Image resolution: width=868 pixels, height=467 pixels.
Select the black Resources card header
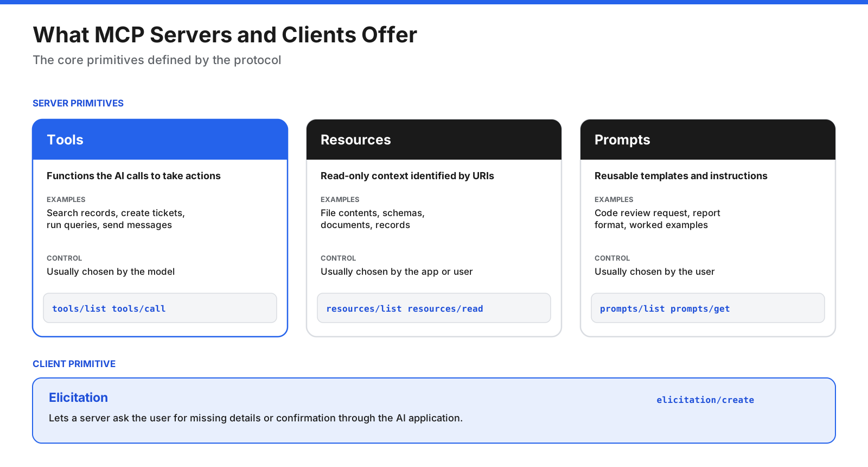(434, 140)
